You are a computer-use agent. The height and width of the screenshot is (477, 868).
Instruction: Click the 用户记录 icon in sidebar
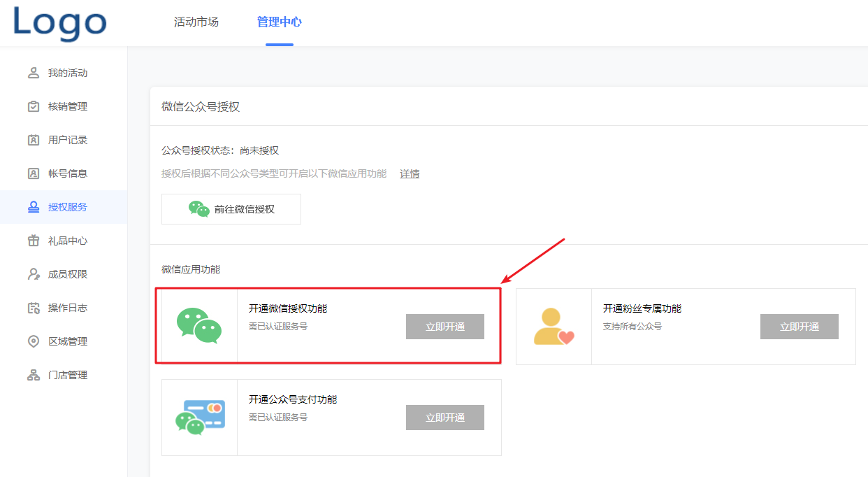pos(34,140)
